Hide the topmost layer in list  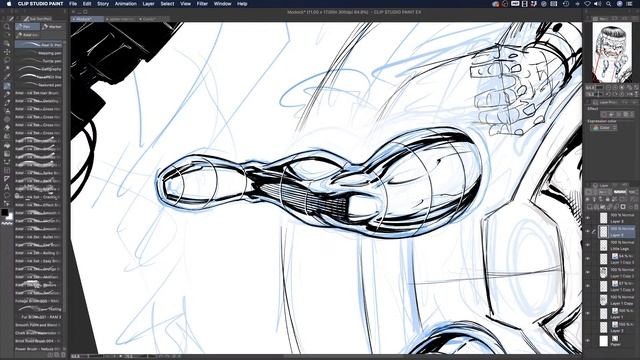coord(588,218)
